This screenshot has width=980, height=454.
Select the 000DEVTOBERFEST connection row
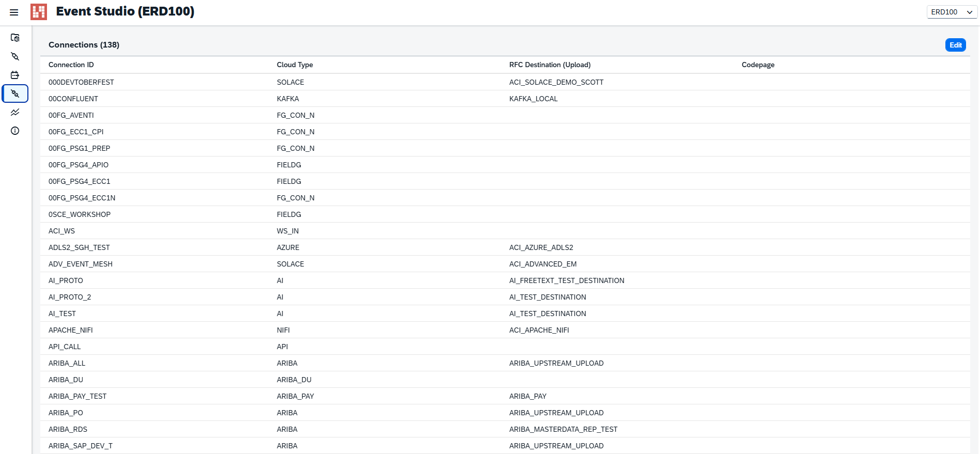click(505, 82)
